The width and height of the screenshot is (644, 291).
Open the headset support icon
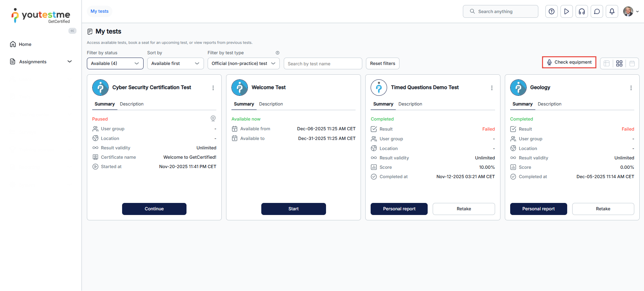(582, 11)
